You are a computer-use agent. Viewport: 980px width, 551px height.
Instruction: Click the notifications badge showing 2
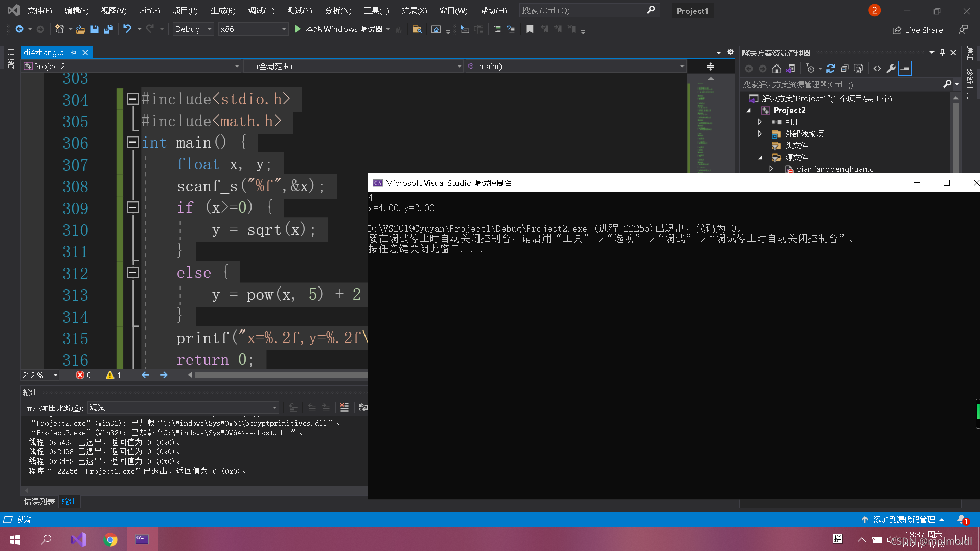pyautogui.click(x=874, y=10)
